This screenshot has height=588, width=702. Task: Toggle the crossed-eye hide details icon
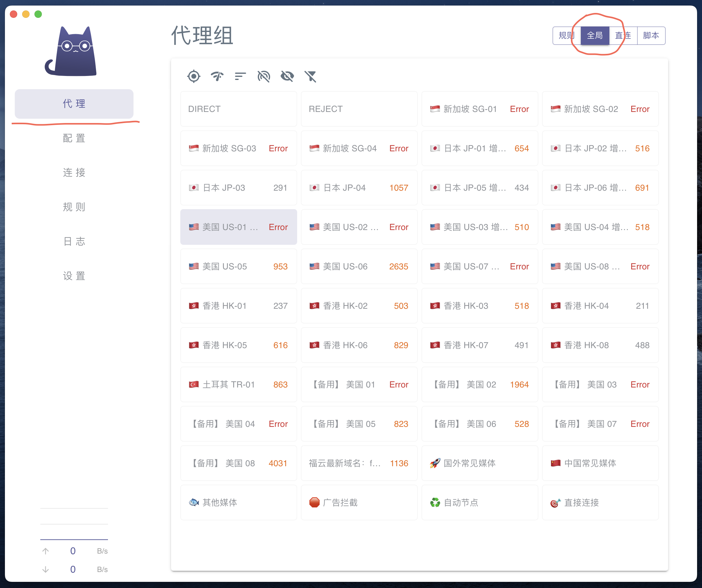pyautogui.click(x=287, y=76)
